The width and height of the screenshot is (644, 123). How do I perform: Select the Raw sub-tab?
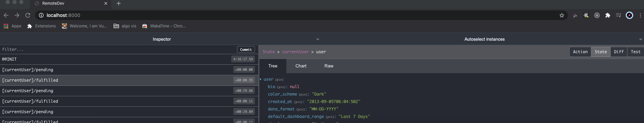[329, 66]
